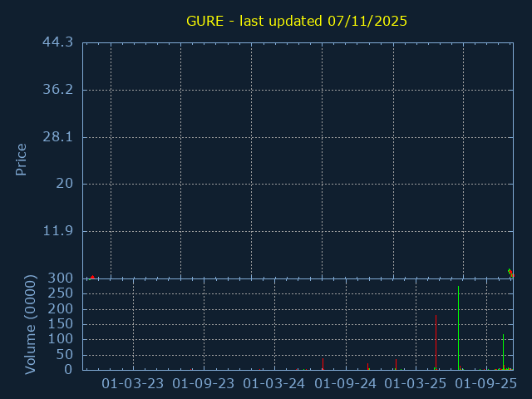Click the 01-03-23 date label
The width and height of the screenshot is (532, 399).
click(133, 383)
